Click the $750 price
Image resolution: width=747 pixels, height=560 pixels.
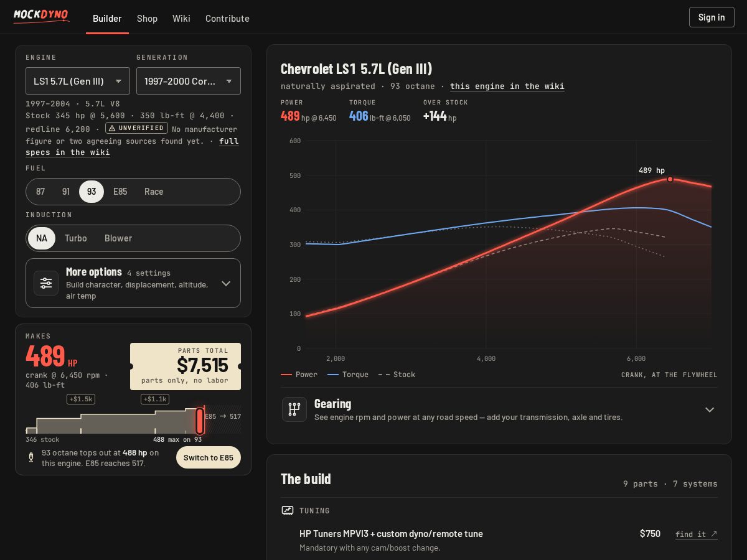pos(650,534)
